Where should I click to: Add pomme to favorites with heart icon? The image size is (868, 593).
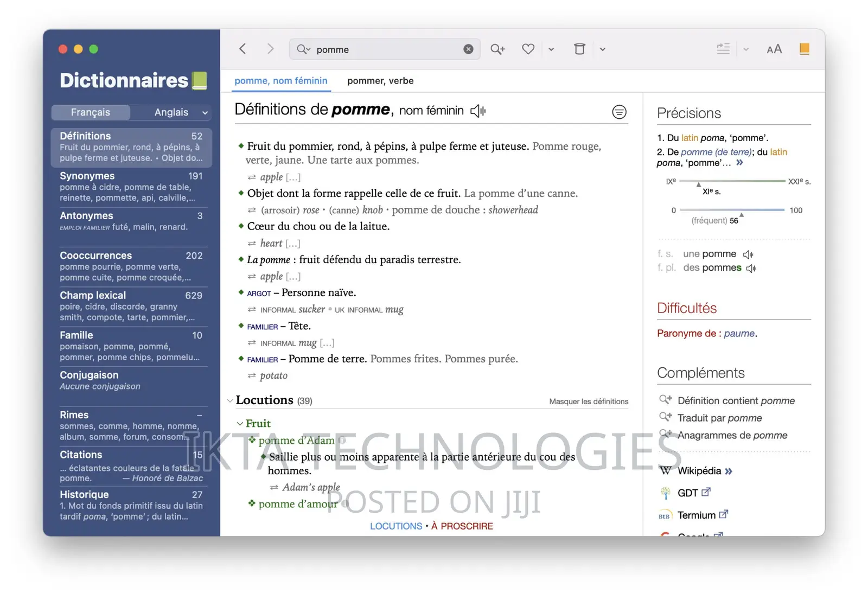click(x=528, y=49)
